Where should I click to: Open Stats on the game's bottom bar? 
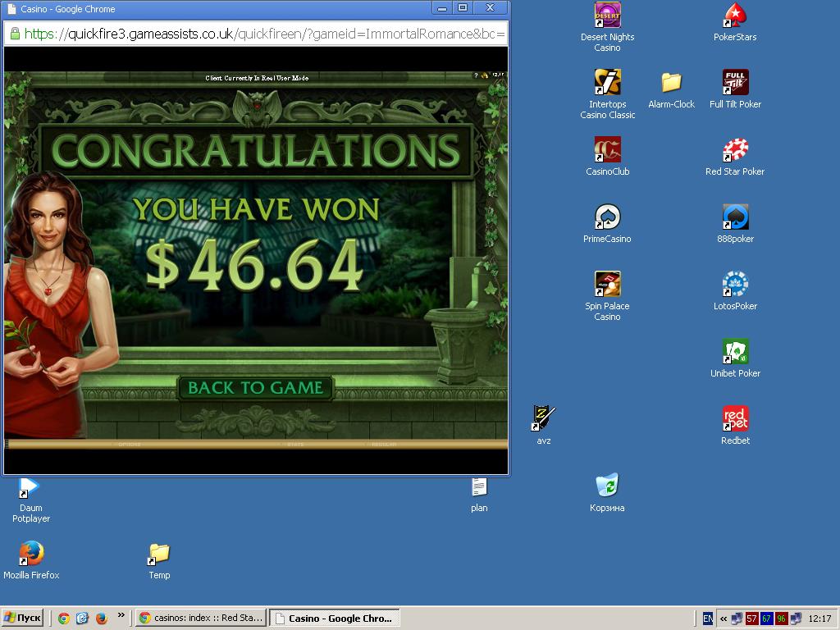click(x=295, y=445)
